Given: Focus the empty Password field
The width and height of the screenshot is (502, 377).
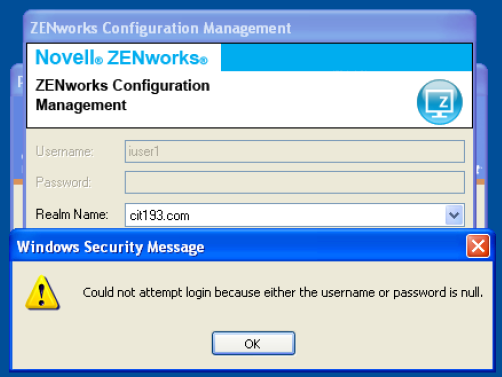Looking at the screenshot, I should pyautogui.click(x=295, y=182).
